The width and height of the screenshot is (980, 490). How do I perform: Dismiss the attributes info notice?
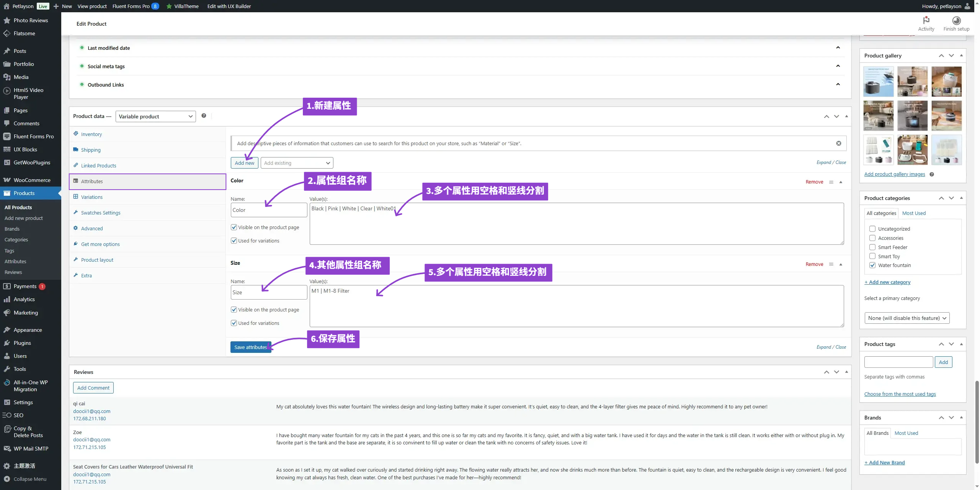838,143
